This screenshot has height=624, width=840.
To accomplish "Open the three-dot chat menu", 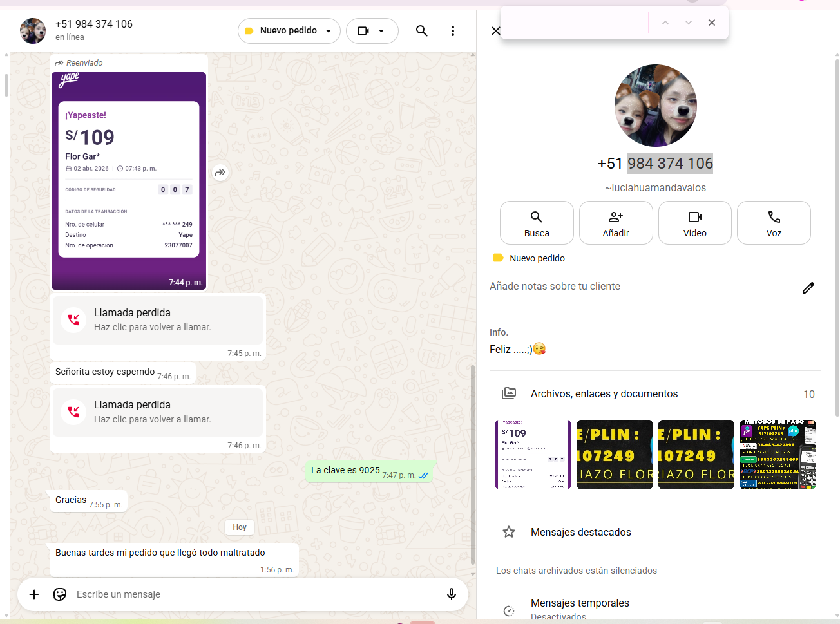I will click(453, 31).
